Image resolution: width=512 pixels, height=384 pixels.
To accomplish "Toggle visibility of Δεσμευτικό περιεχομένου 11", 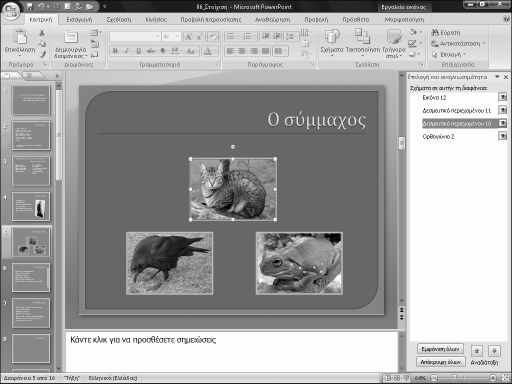I will (502, 110).
